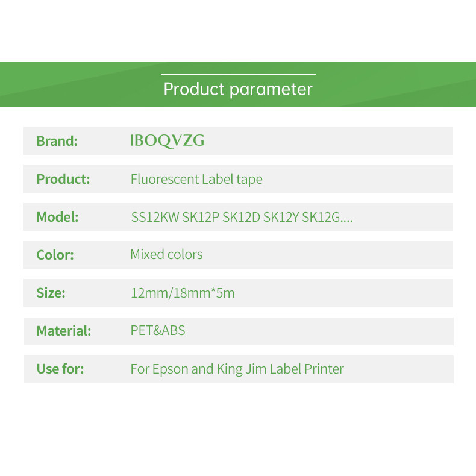This screenshot has width=476, height=476.
Task: Click the Mixed colors value
Action: 167,254
